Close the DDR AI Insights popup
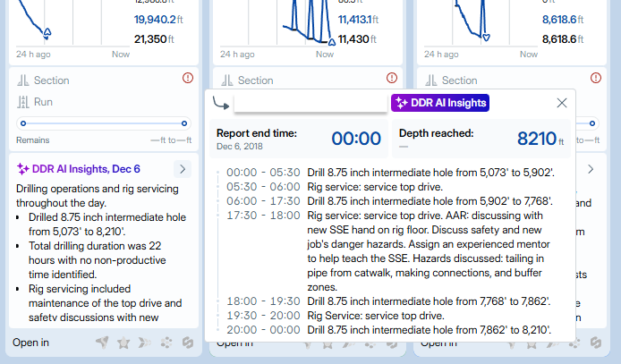621x364 pixels. (562, 103)
